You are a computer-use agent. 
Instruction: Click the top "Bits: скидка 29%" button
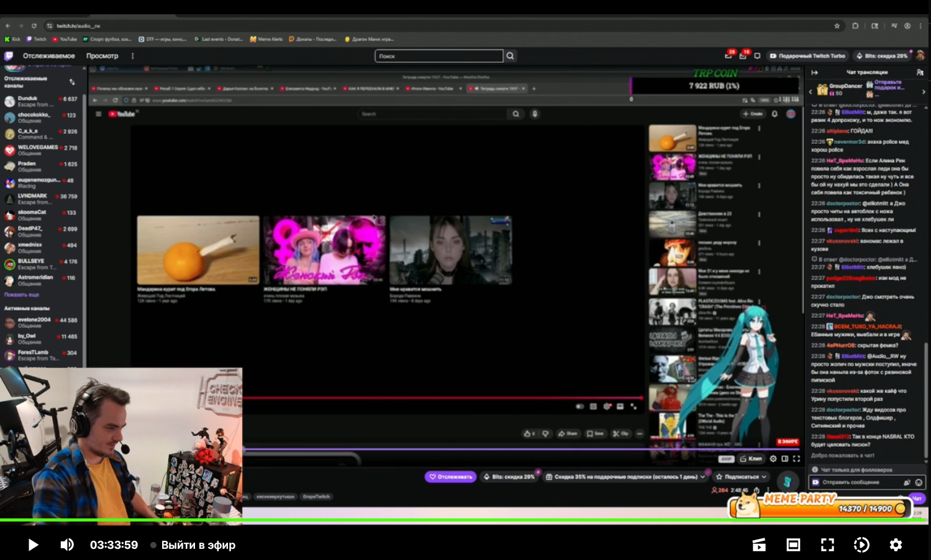point(881,56)
